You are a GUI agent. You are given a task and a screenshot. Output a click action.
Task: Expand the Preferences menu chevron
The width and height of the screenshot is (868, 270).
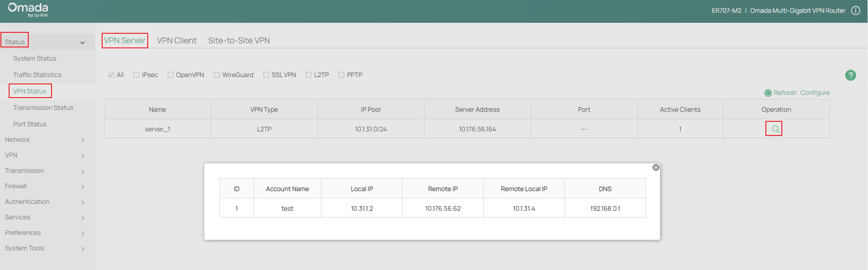click(x=83, y=233)
